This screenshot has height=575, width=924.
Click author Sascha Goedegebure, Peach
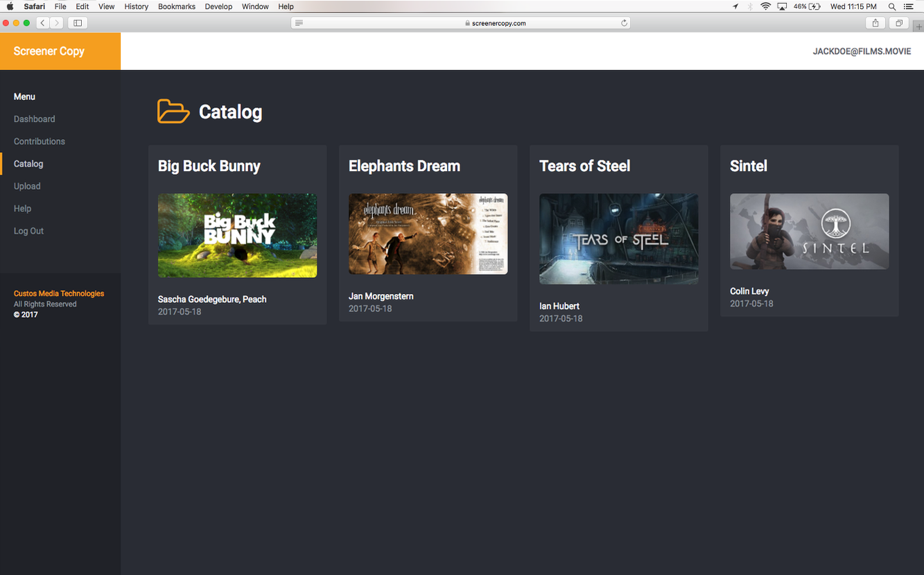[212, 300]
